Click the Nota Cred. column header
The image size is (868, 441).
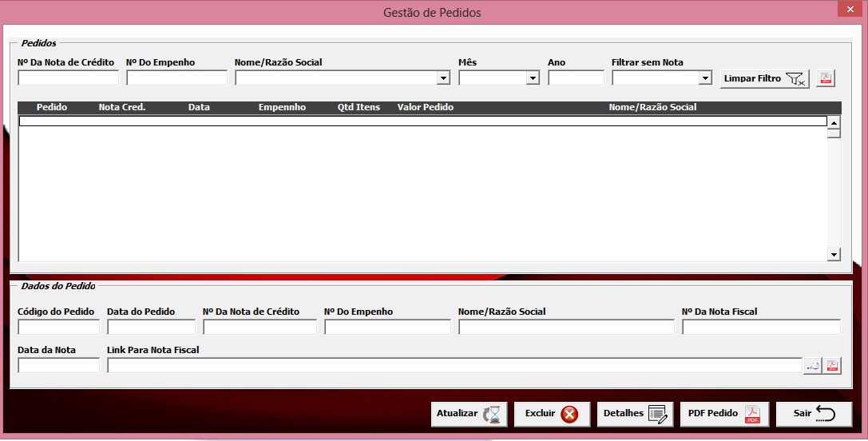click(x=122, y=108)
